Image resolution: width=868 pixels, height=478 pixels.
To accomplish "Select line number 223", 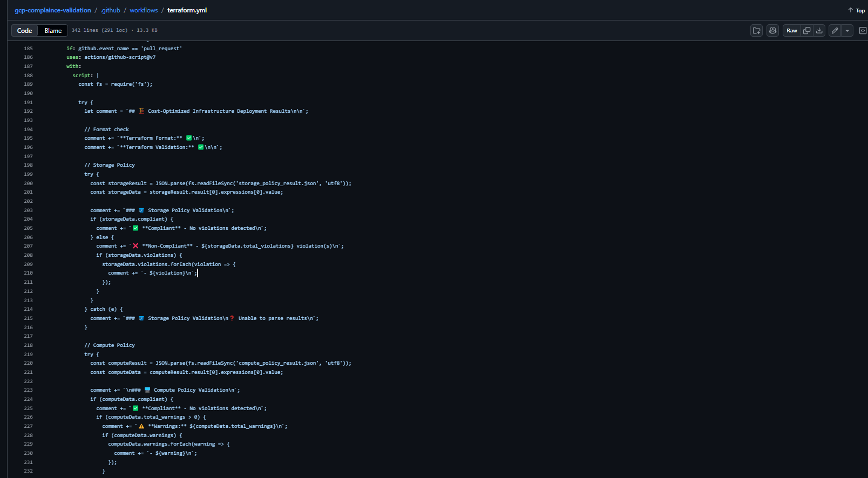I will coord(28,390).
